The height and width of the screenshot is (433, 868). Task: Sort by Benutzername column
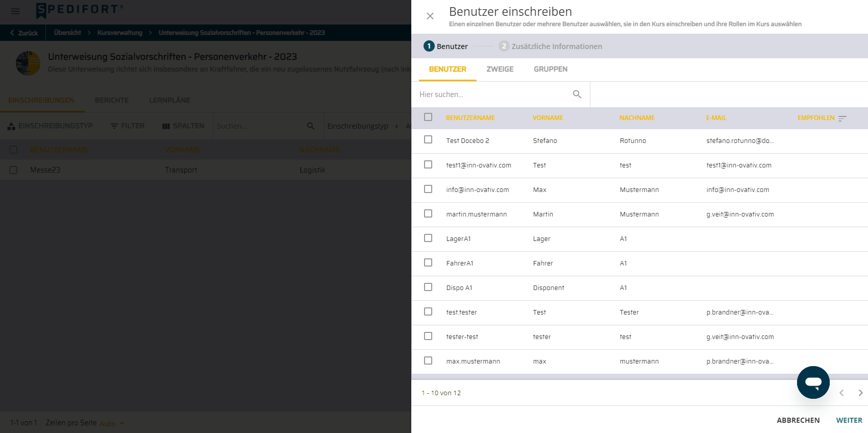pyautogui.click(x=470, y=118)
